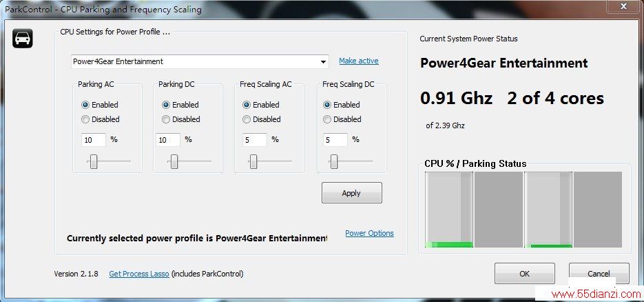644x302 pixels.
Task: Click the Freq Scaling AC percent field
Action: tap(255, 140)
